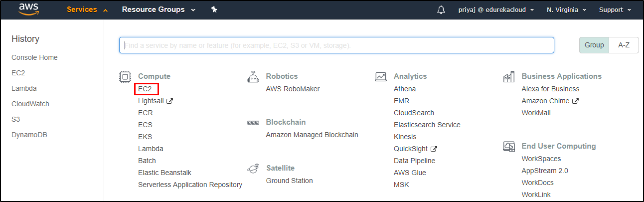The width and height of the screenshot is (644, 202).
Task: Click the Analytics chart icon
Action: [x=381, y=76]
